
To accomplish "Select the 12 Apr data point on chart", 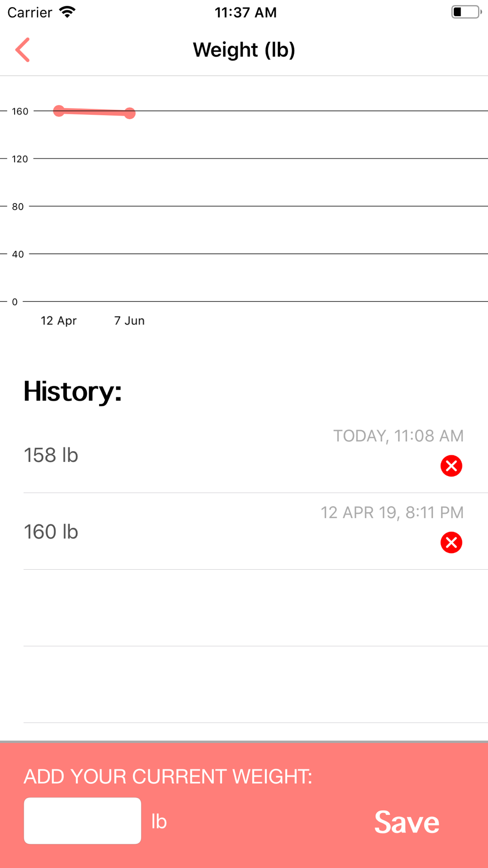I will (59, 111).
